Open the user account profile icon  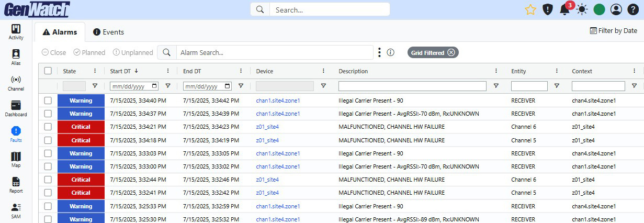(x=616, y=9)
